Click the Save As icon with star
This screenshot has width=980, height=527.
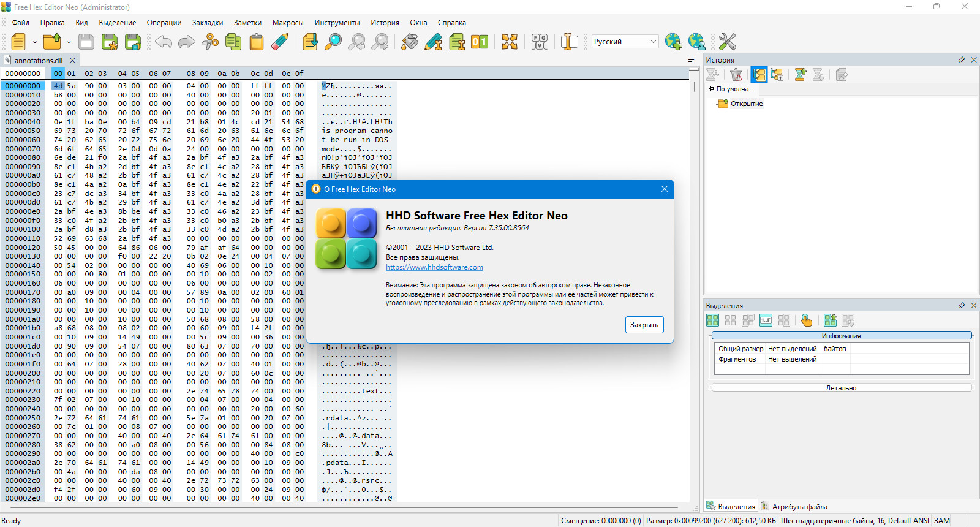[x=110, y=42]
